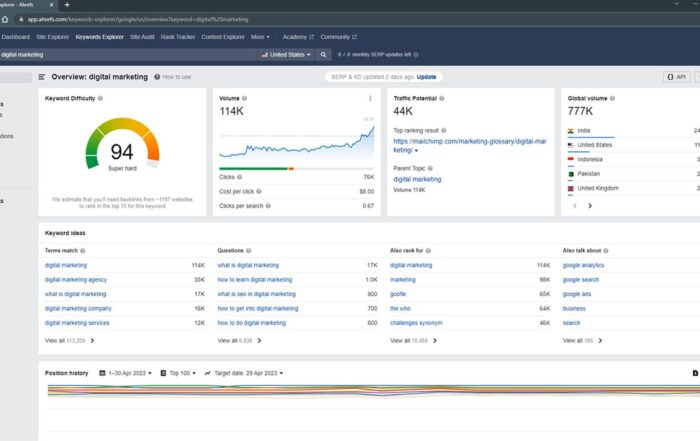Click the search magnifier button
The image size is (700, 441).
tap(323, 54)
